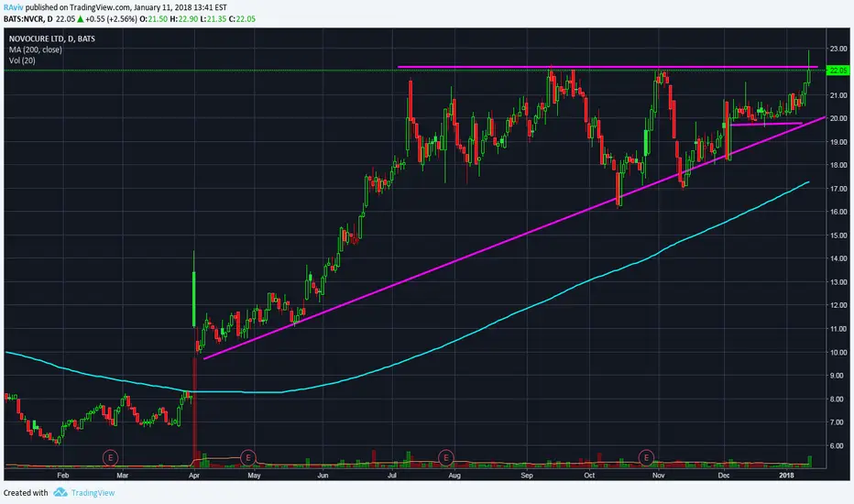This screenshot has width=854, height=504.
Task: Click the green 22.05 current price tag
Action: 838,71
